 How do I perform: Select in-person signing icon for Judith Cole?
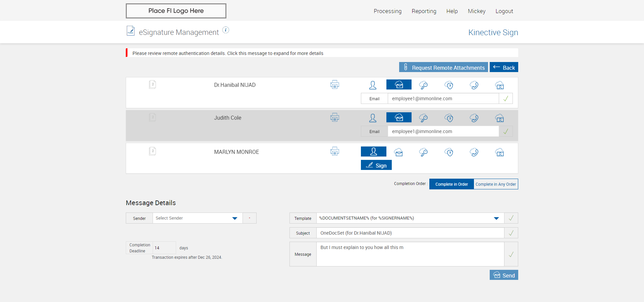point(373,118)
